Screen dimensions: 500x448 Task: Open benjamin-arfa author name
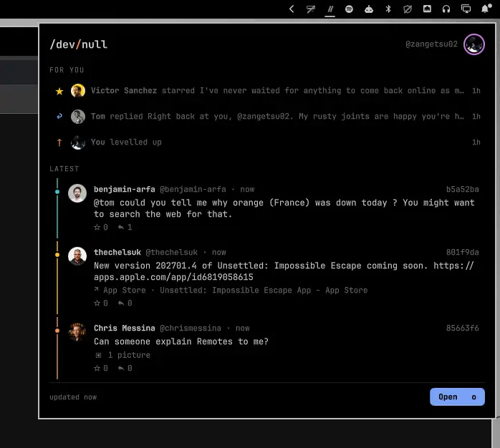pos(125,189)
